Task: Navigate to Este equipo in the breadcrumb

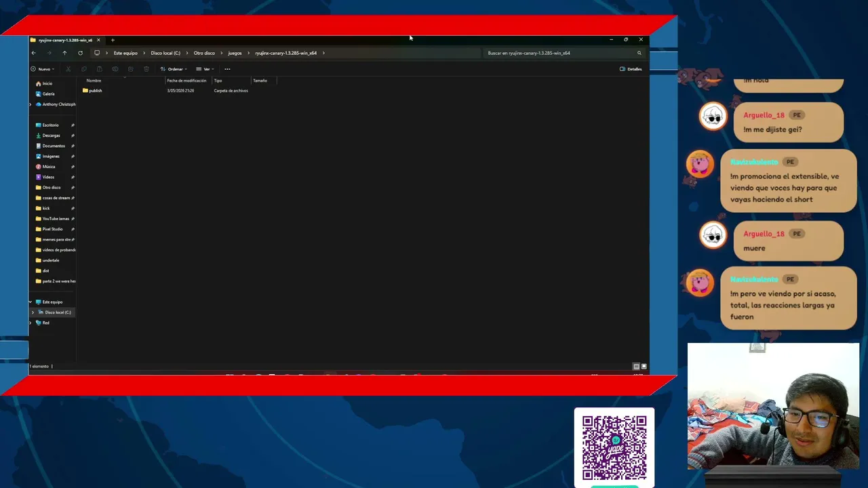Action: pyautogui.click(x=125, y=53)
